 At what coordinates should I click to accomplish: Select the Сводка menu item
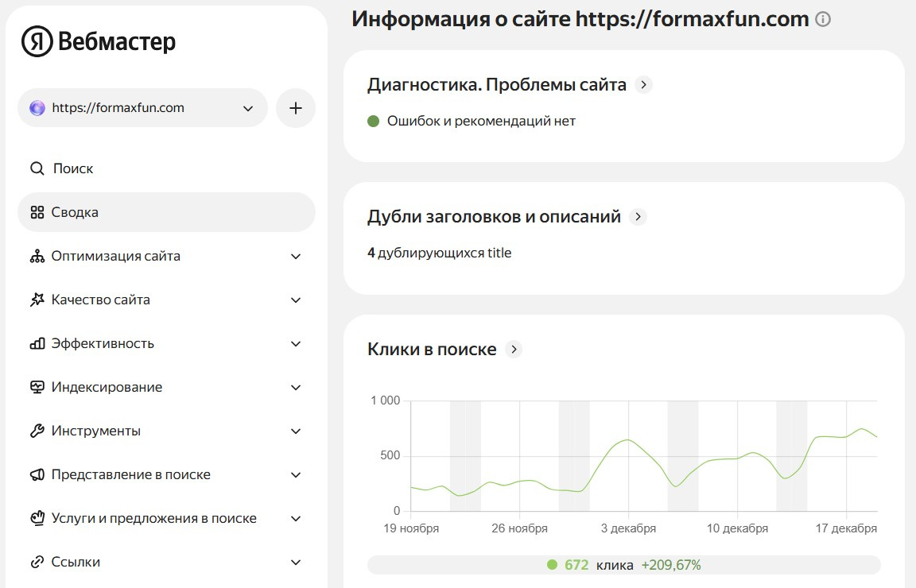(166, 212)
